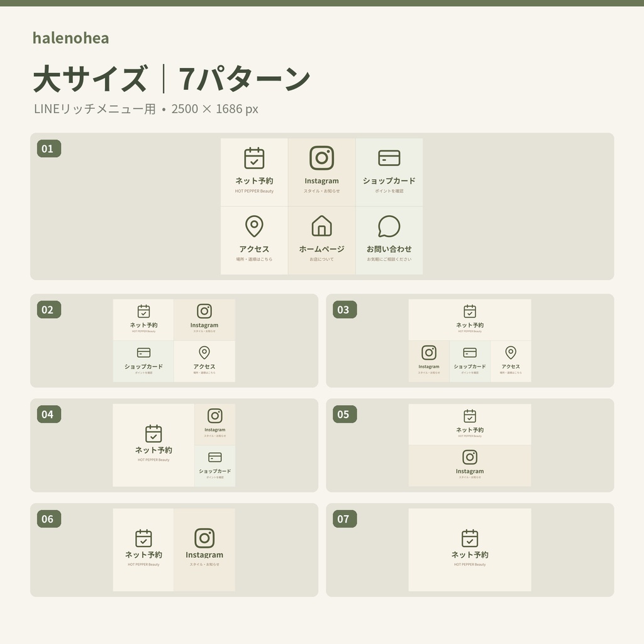Click the Instagram icon in pattern 01
Screen dimensions: 644x644
tap(321, 158)
